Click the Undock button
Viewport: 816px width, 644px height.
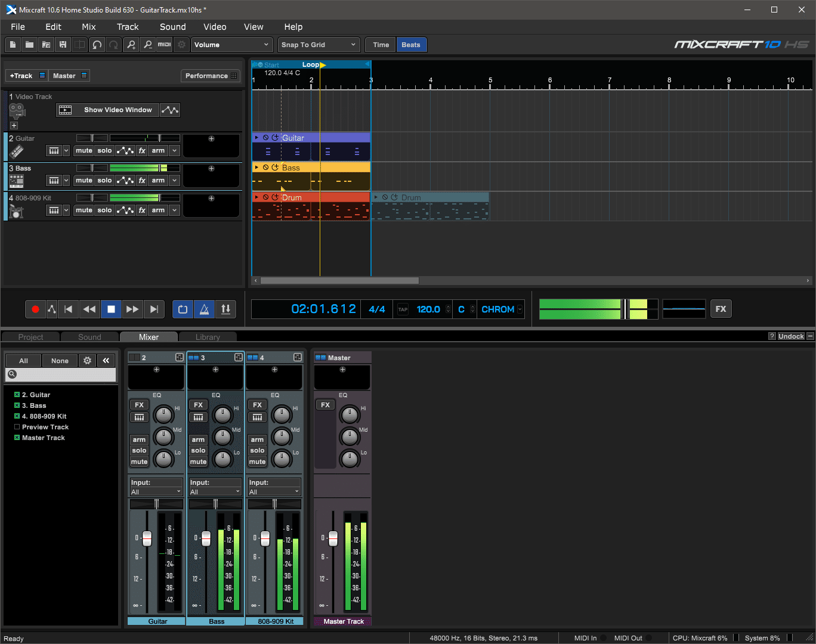[791, 336]
